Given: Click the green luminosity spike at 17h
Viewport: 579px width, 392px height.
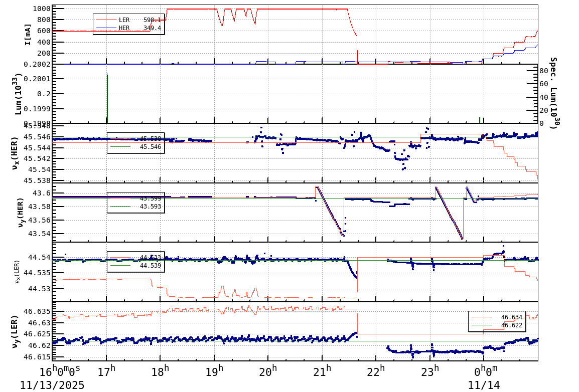Looking at the screenshot, I should tap(107, 98).
